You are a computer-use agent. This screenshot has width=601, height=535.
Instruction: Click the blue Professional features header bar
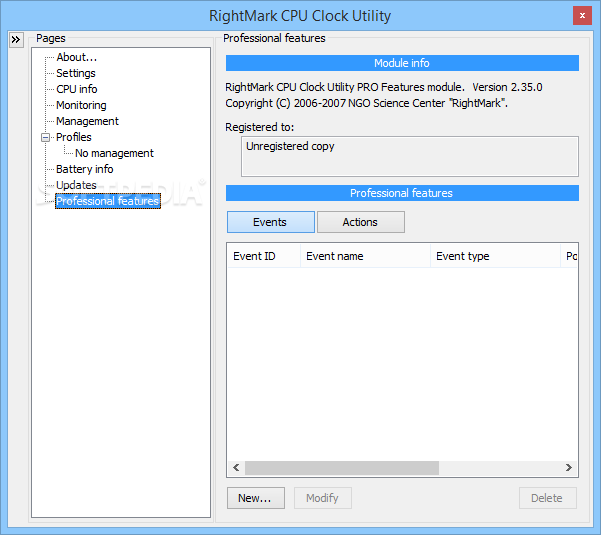click(x=402, y=193)
